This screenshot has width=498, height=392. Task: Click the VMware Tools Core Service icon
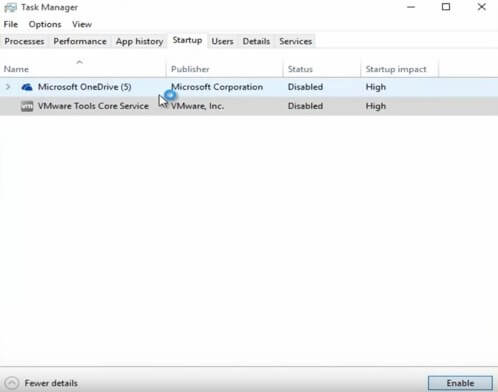(x=27, y=106)
